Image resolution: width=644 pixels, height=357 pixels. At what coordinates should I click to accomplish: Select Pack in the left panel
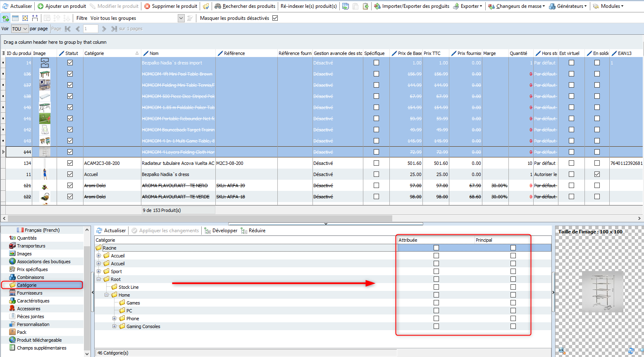point(18,332)
